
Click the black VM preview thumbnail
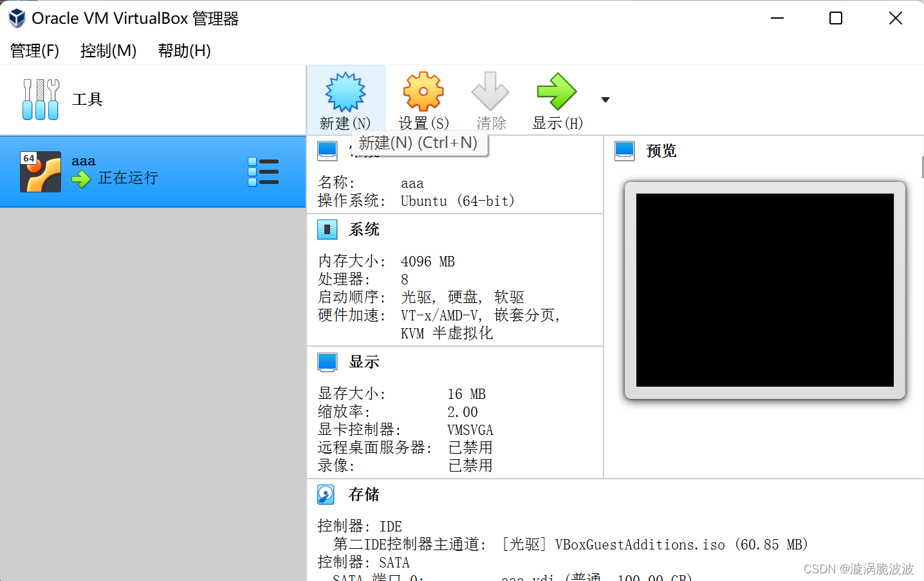pyautogui.click(x=765, y=290)
